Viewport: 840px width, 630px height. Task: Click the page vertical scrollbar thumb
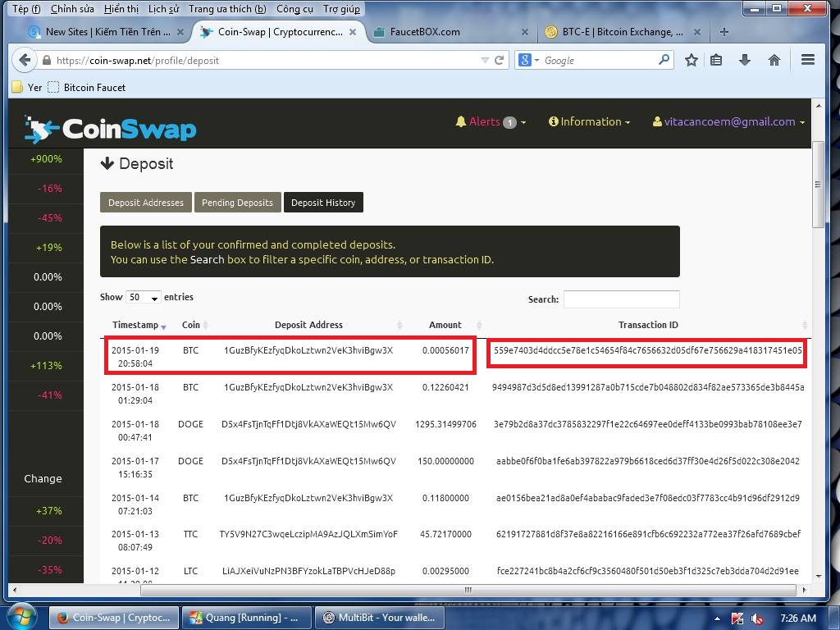818,185
